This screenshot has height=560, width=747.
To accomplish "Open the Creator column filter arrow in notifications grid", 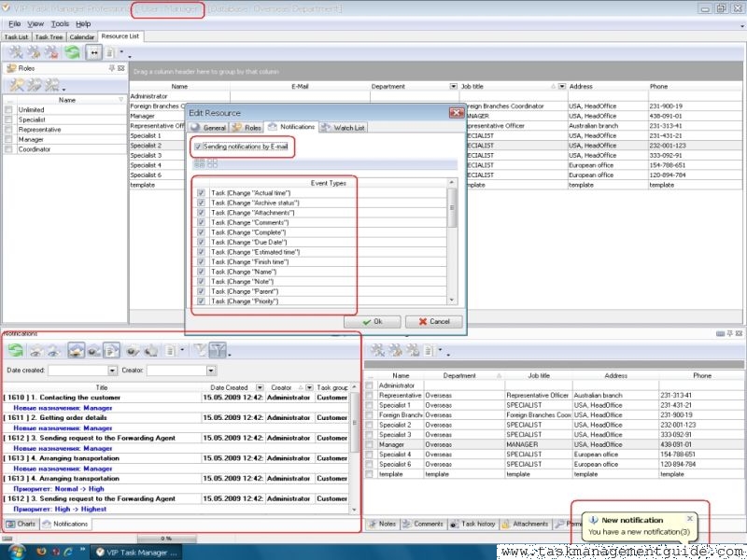I will click(x=309, y=387).
